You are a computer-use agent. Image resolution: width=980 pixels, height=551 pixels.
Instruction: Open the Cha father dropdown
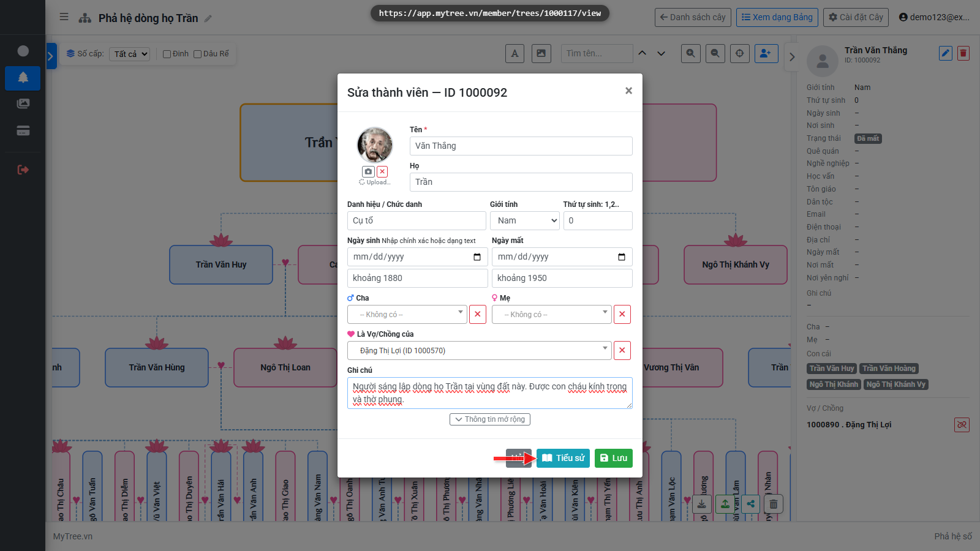click(x=407, y=314)
